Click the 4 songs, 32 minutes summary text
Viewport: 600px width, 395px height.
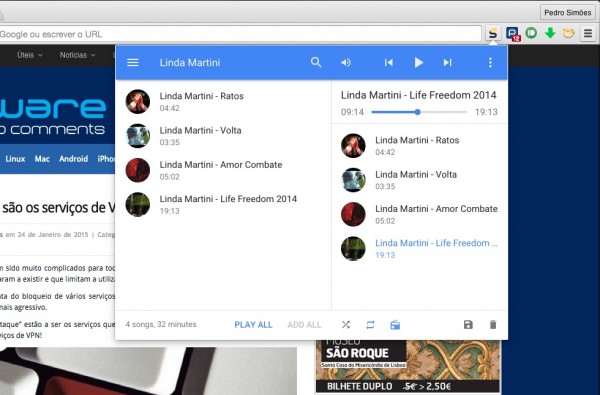coord(161,324)
